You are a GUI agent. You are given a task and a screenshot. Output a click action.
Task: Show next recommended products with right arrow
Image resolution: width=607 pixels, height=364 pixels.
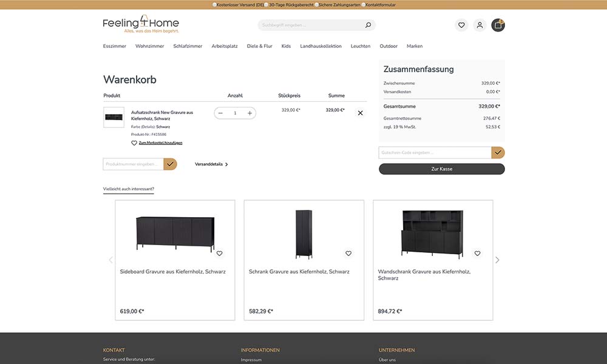click(x=497, y=260)
